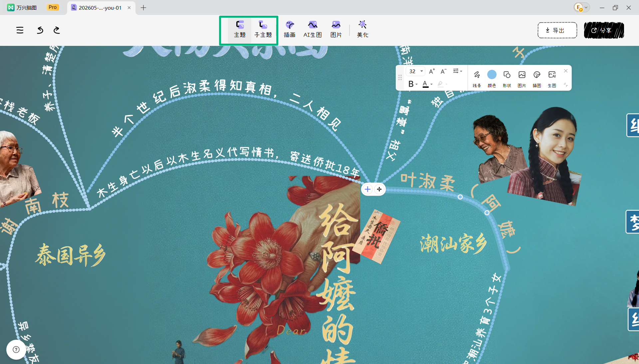Click the 导出 export button
Screen dimensions: 639x364
[x=557, y=30]
